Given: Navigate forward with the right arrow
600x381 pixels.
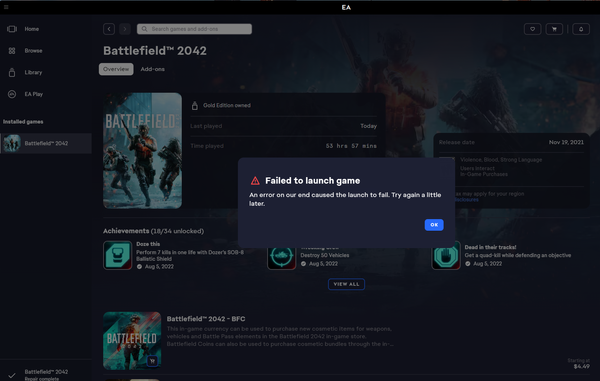Looking at the screenshot, I should point(125,29).
